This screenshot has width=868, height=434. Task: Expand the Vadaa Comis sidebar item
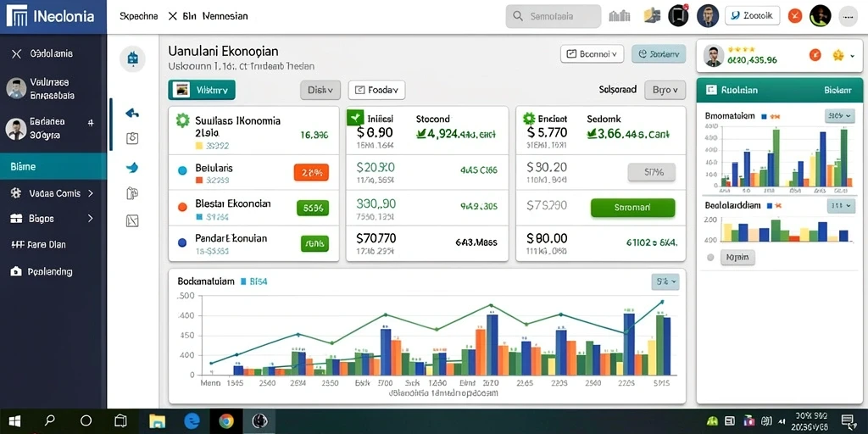(x=53, y=193)
